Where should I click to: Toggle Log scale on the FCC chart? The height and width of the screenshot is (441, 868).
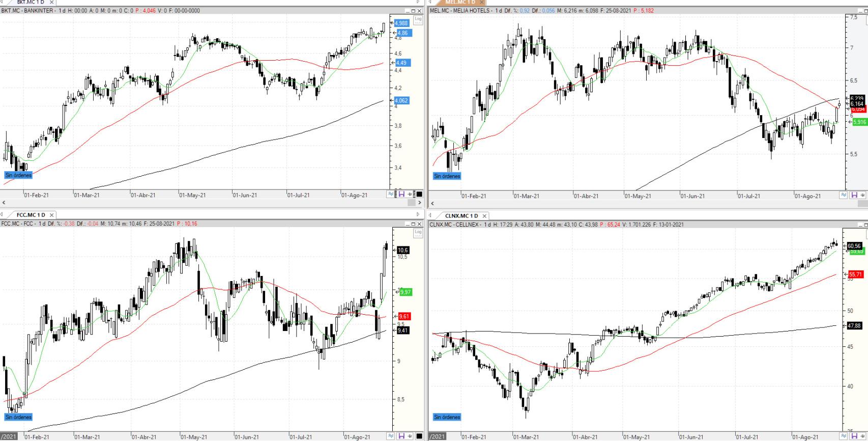click(418, 233)
